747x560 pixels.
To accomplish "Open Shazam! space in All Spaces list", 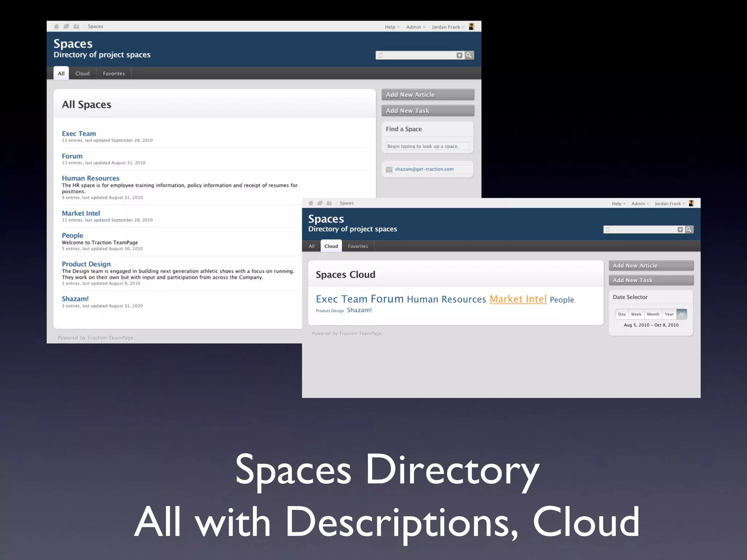I will click(75, 299).
